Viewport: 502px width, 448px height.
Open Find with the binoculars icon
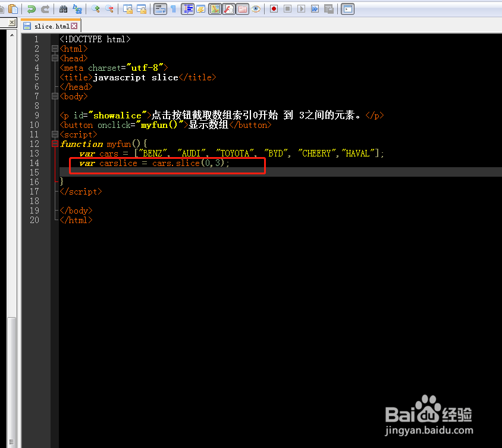(64, 9)
